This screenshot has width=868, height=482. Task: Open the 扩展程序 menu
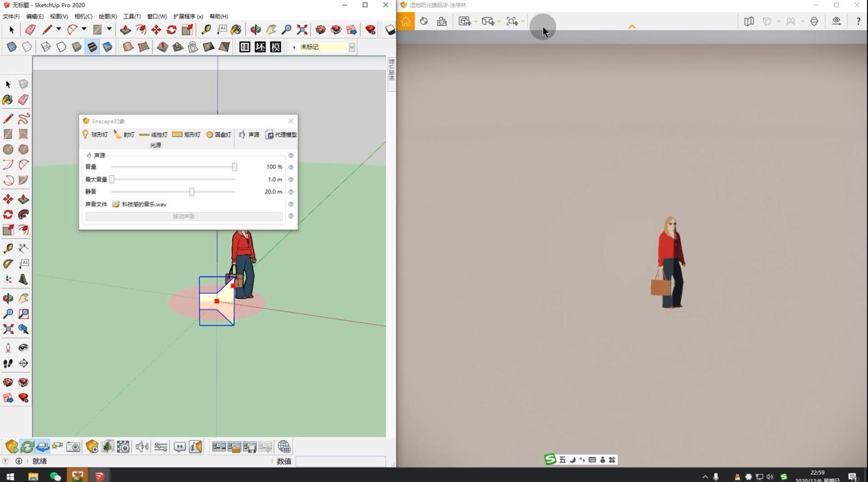[x=188, y=16]
